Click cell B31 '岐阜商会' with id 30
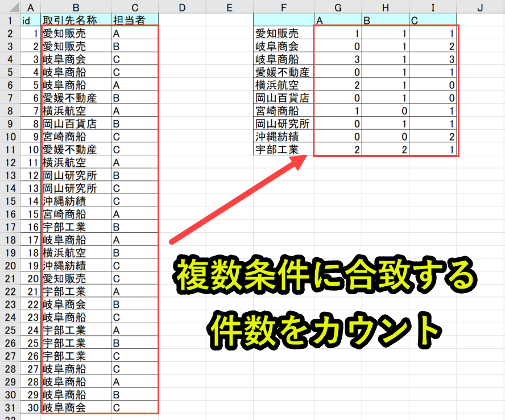Screen dimensions: 505x420 (76, 407)
